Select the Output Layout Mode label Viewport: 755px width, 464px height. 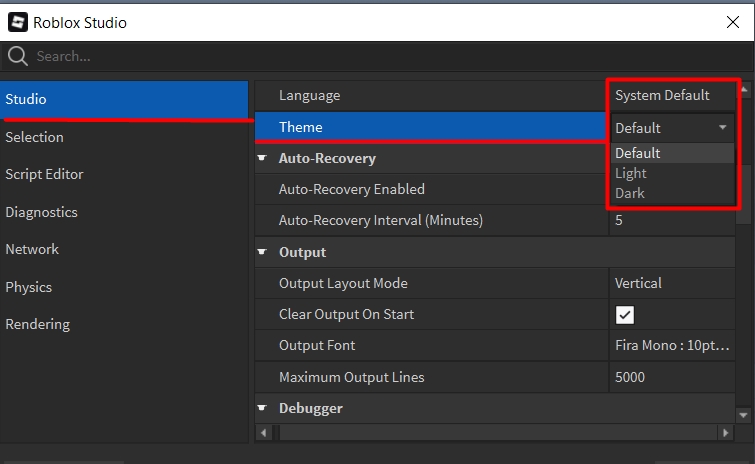click(343, 283)
